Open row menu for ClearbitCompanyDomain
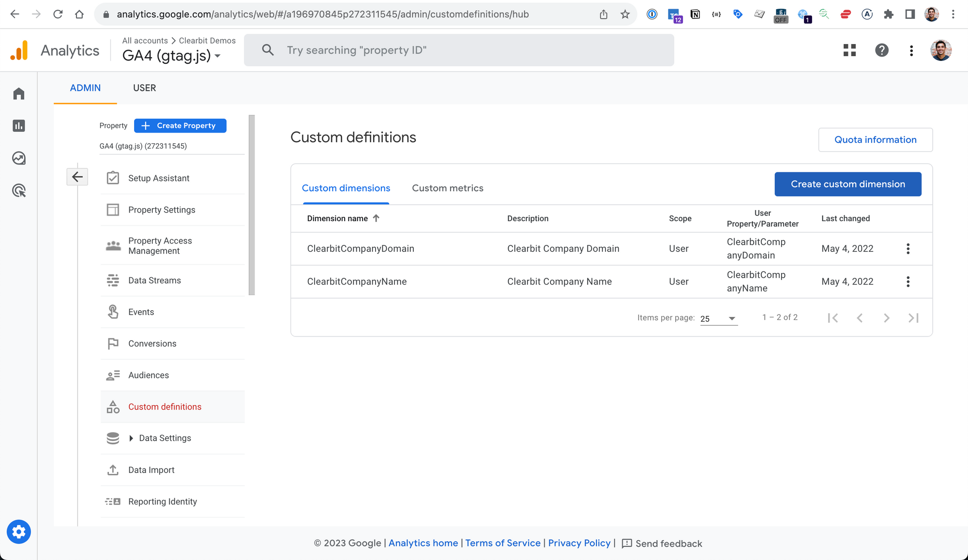This screenshot has width=968, height=560. pos(908,249)
